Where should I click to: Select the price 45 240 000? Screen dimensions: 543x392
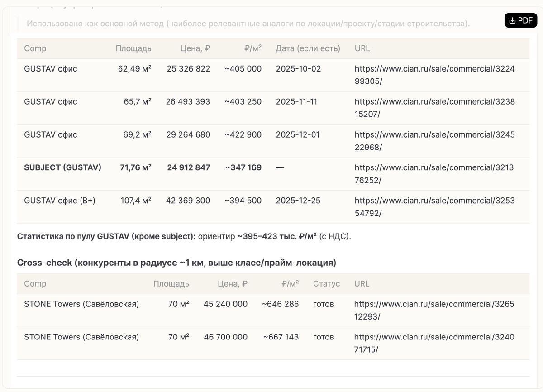pos(225,304)
